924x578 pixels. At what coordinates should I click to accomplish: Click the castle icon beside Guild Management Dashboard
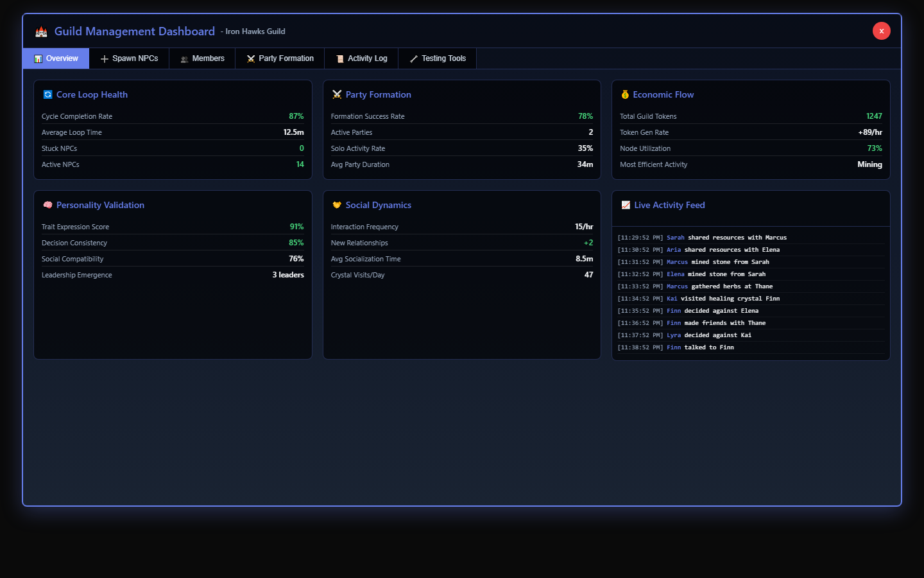[x=41, y=31]
